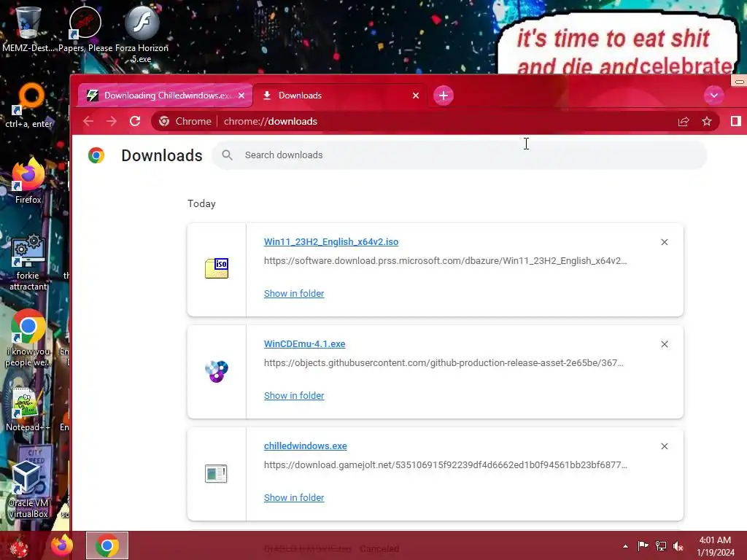Open a new tab with plus button

tap(444, 96)
